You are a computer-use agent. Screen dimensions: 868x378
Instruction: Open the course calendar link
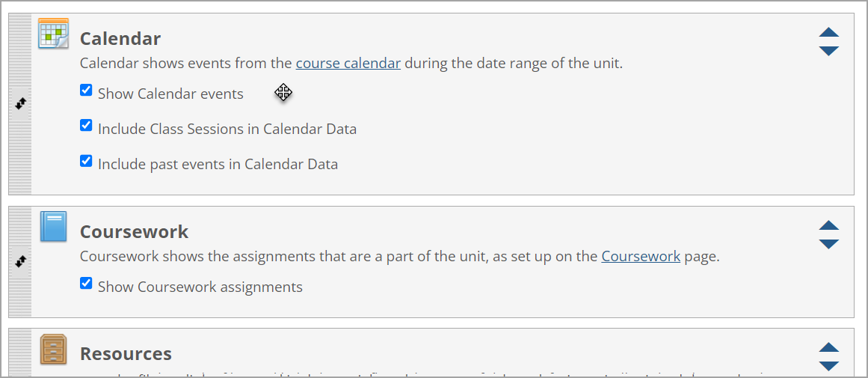pyautogui.click(x=348, y=64)
